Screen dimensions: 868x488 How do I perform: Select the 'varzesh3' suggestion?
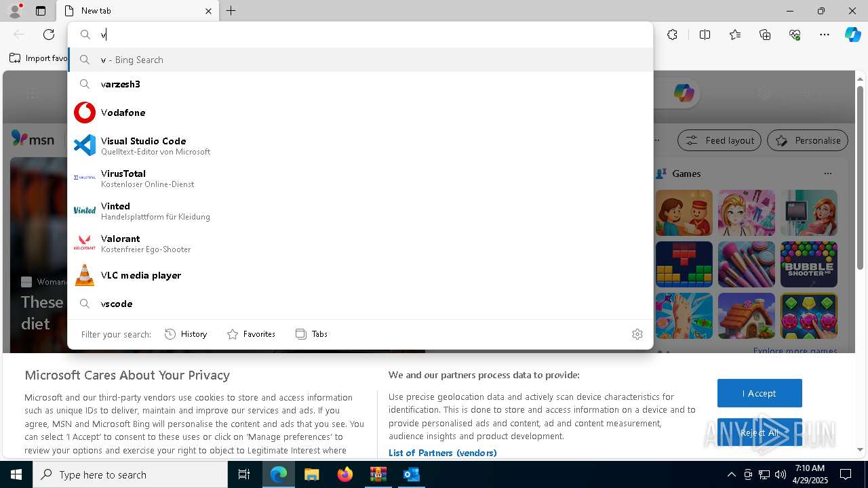[x=360, y=84]
